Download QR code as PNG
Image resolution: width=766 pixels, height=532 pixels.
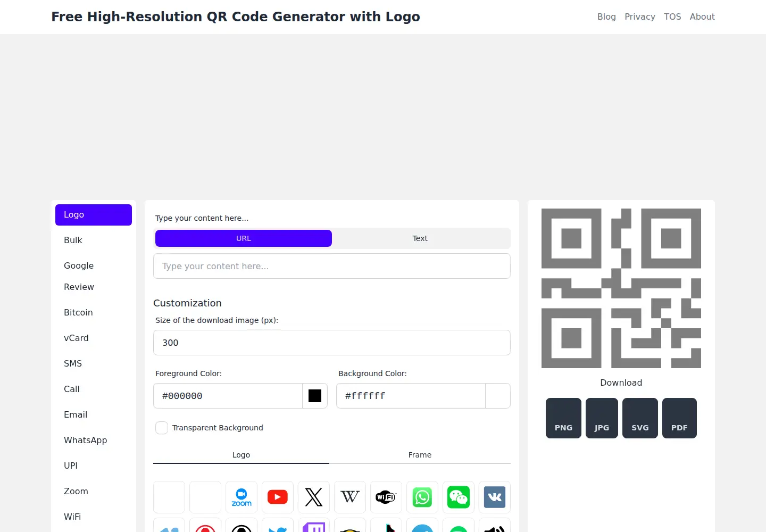[x=563, y=418]
